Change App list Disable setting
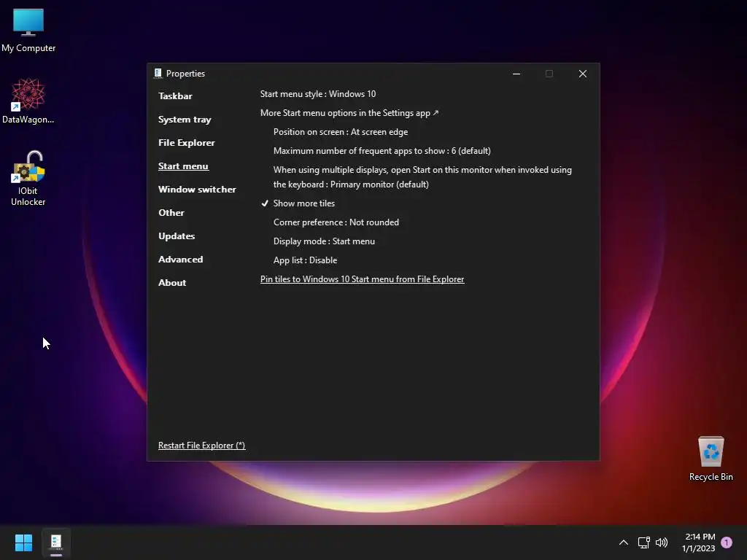The image size is (747, 560). (x=305, y=260)
